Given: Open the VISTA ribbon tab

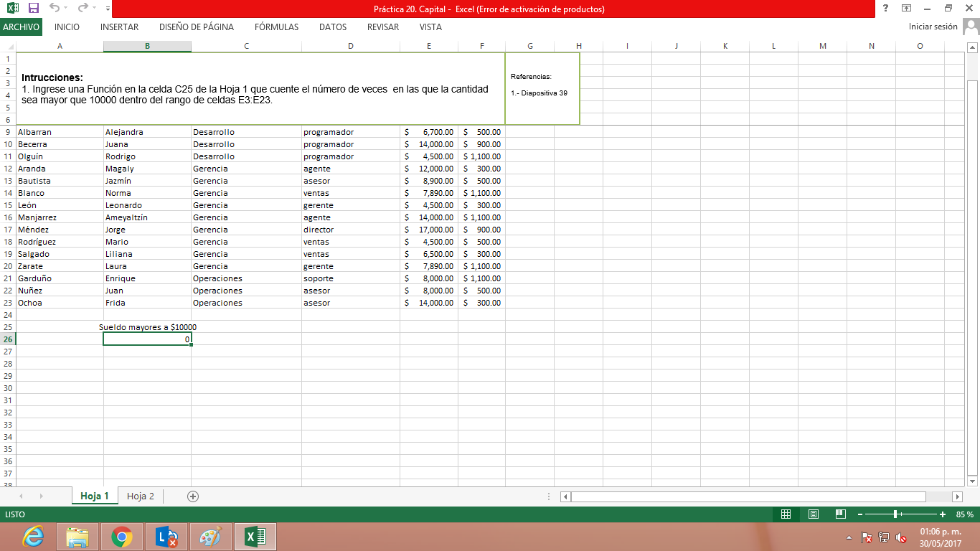Looking at the screenshot, I should click(430, 27).
